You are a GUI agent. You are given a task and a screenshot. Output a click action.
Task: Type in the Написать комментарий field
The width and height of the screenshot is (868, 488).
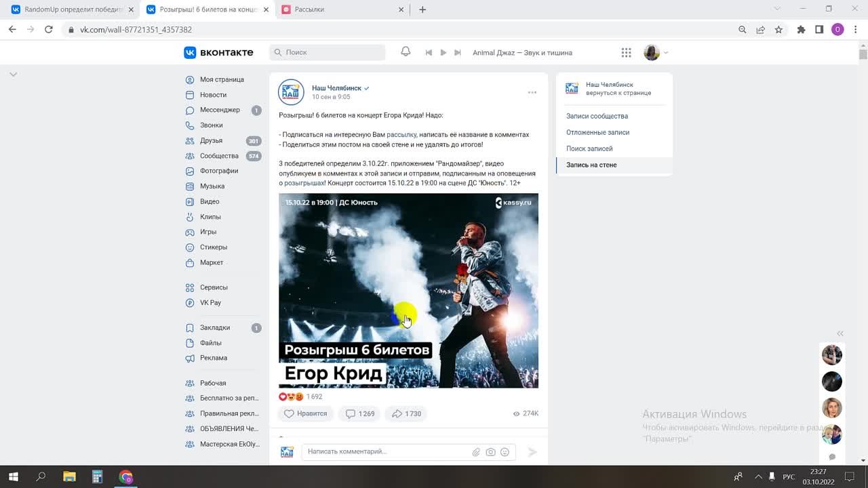(387, 452)
